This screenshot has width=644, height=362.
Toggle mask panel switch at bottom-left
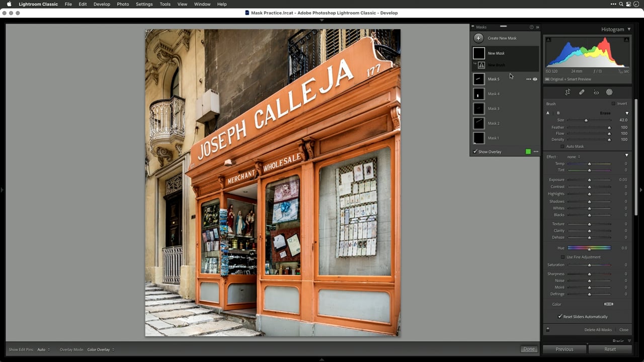click(548, 330)
